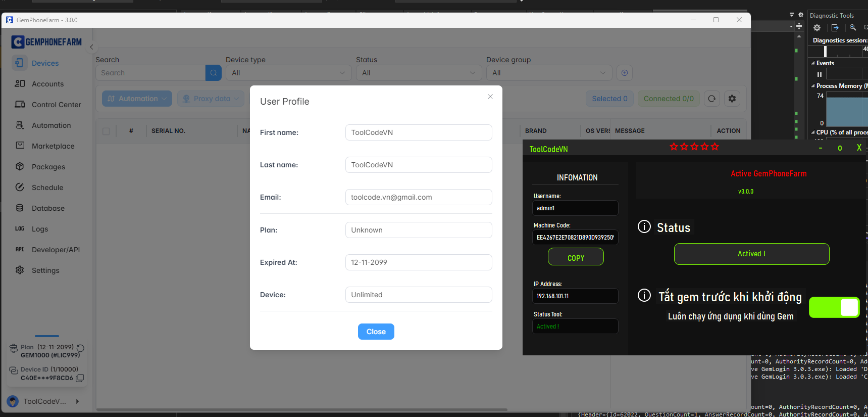868x417 pixels.
Task: Click the plan signpost icon in sidebar
Action: pos(14,348)
